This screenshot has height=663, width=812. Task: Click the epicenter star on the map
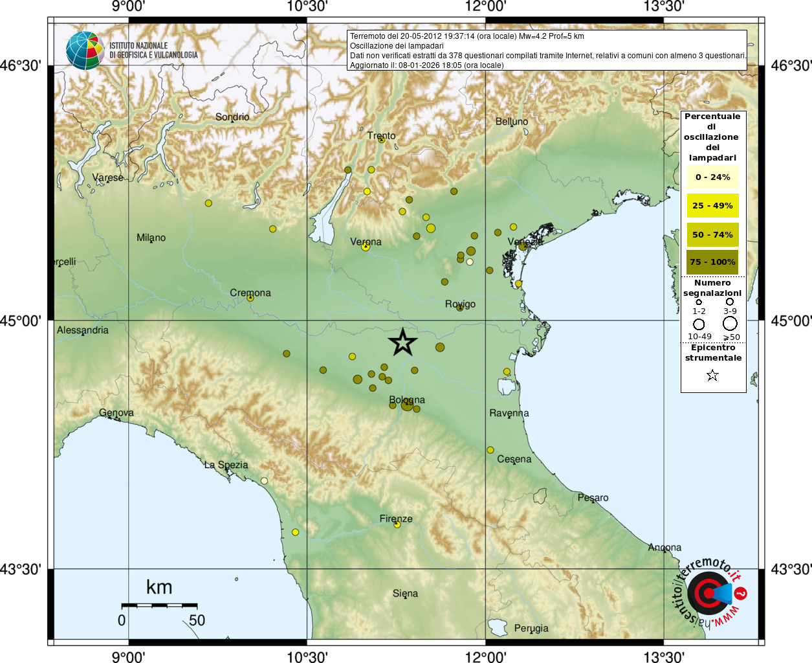click(403, 342)
